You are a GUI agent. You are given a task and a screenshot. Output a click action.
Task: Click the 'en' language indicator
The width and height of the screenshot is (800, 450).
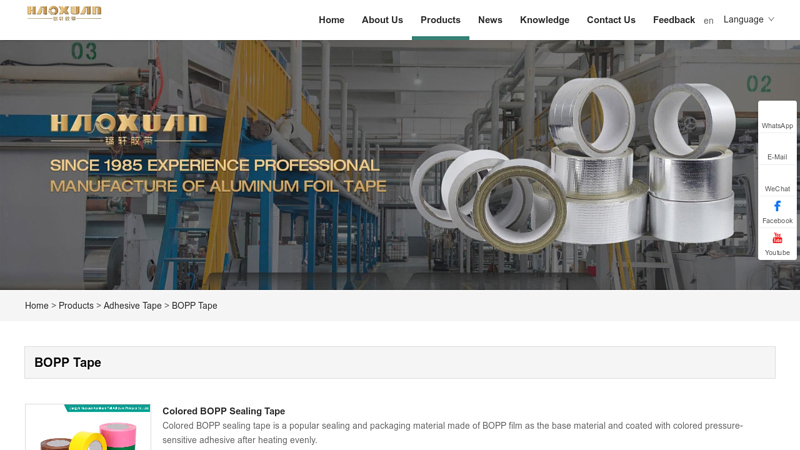pyautogui.click(x=708, y=21)
